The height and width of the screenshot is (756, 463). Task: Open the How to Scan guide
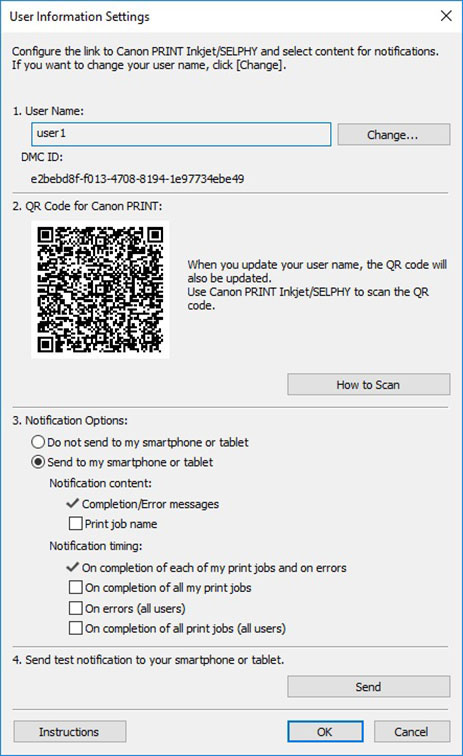368,385
